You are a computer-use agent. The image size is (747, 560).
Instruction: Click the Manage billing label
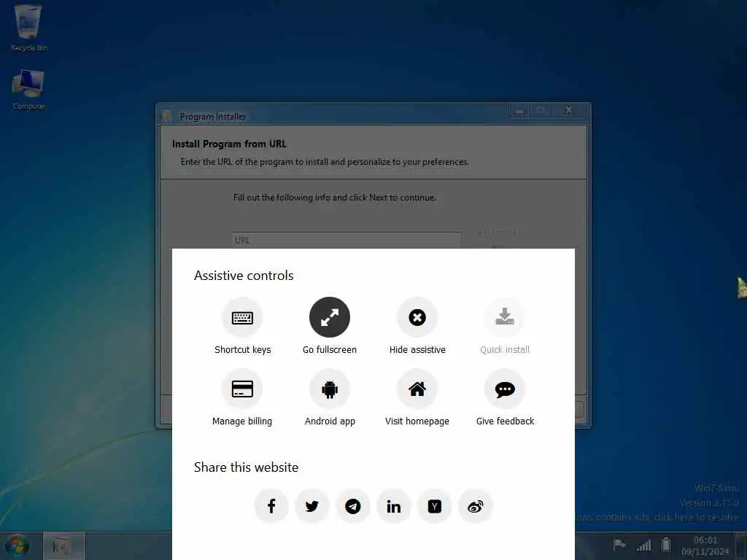(242, 421)
